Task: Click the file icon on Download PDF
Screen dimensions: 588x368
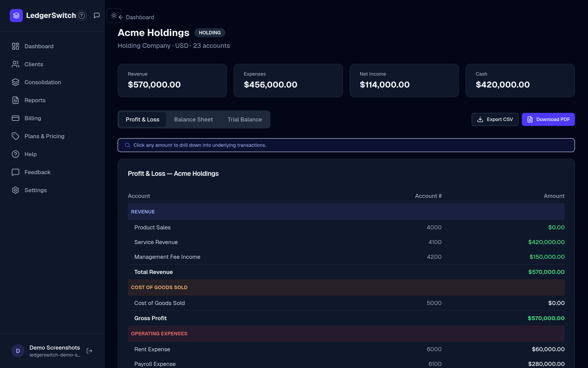Action: [530, 120]
